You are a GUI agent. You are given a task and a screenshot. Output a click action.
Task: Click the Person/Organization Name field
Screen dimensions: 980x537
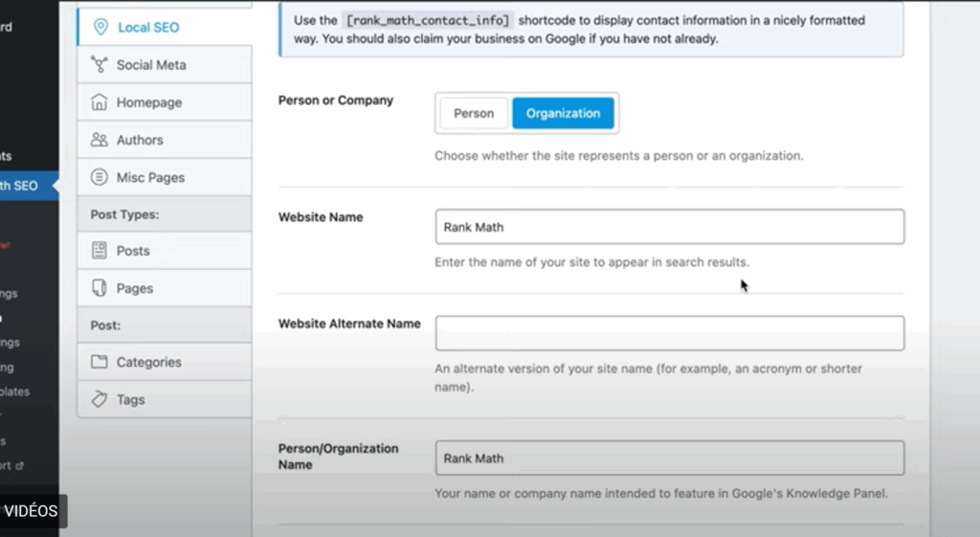[669, 459]
